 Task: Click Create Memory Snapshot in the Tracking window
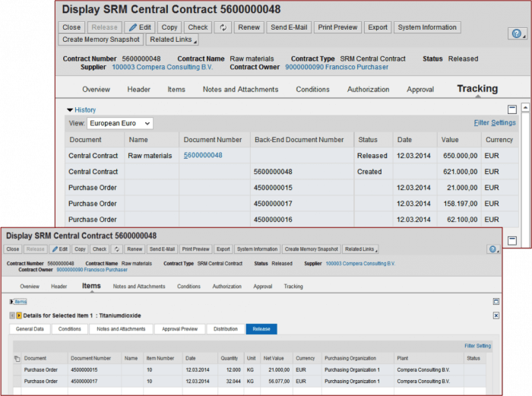click(x=101, y=40)
